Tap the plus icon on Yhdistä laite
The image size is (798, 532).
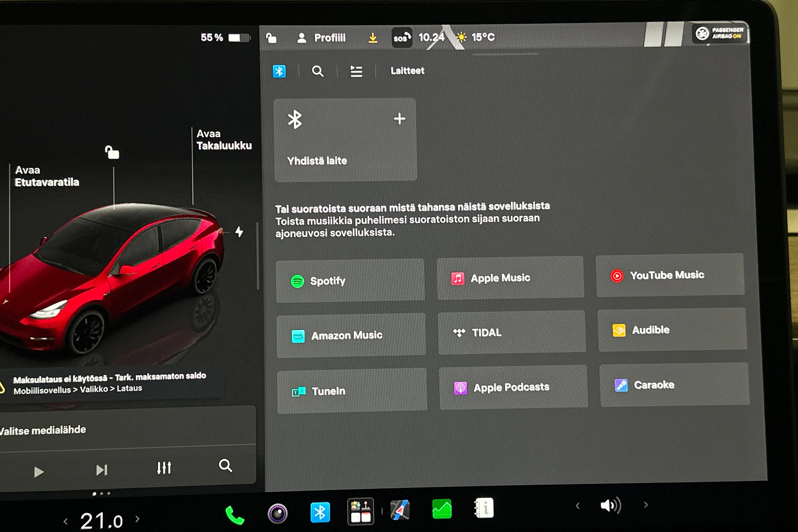coord(399,119)
